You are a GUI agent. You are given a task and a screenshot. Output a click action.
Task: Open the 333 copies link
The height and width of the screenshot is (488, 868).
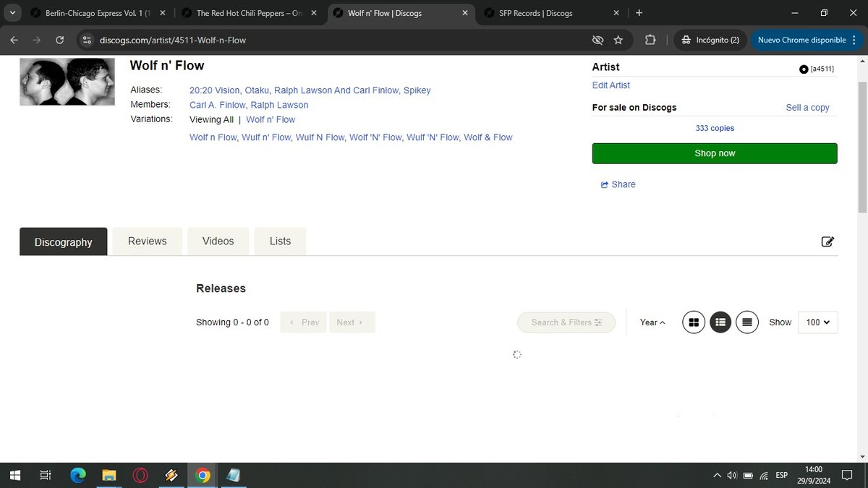tap(715, 128)
